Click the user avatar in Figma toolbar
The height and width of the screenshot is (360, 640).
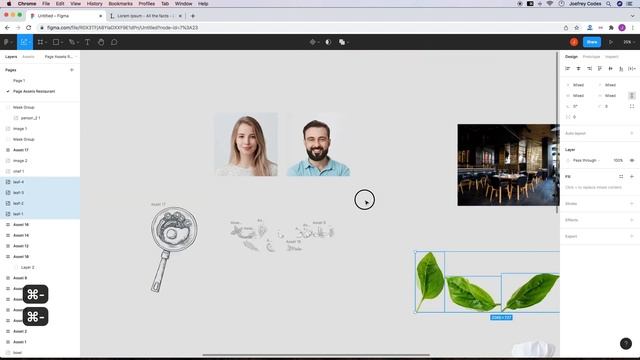tap(574, 42)
